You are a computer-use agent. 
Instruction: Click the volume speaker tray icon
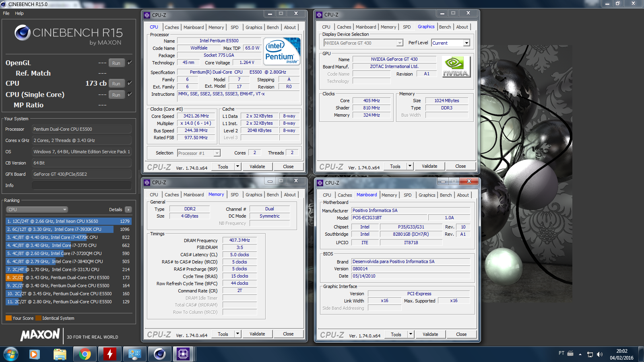point(600,354)
